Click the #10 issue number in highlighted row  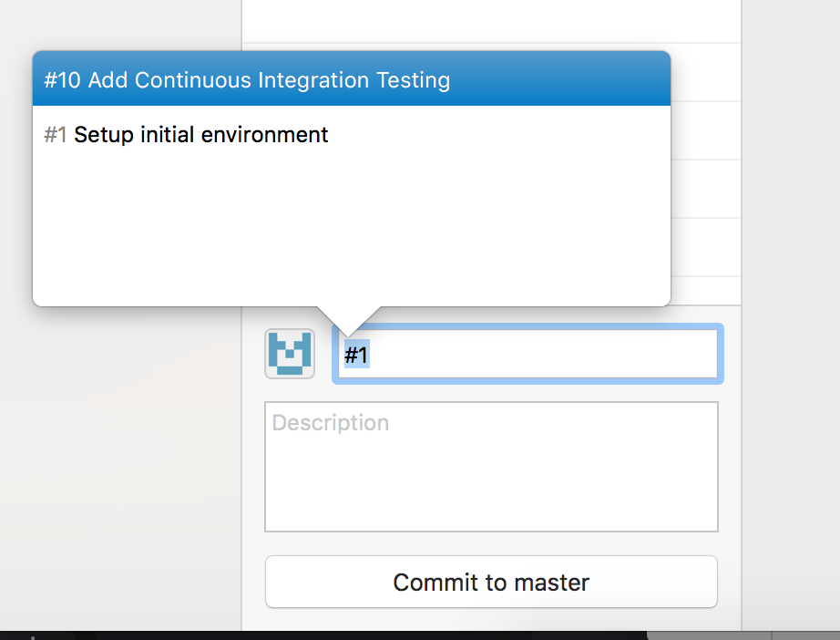coord(62,80)
